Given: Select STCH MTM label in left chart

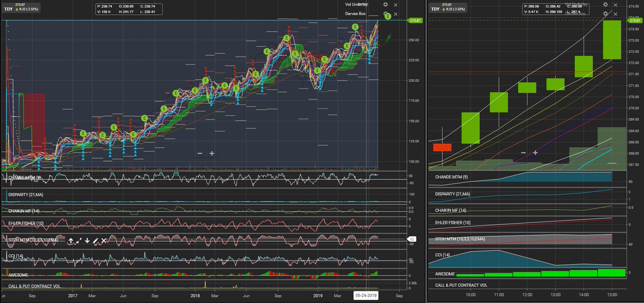Looking at the screenshot, I should [x=33, y=239].
